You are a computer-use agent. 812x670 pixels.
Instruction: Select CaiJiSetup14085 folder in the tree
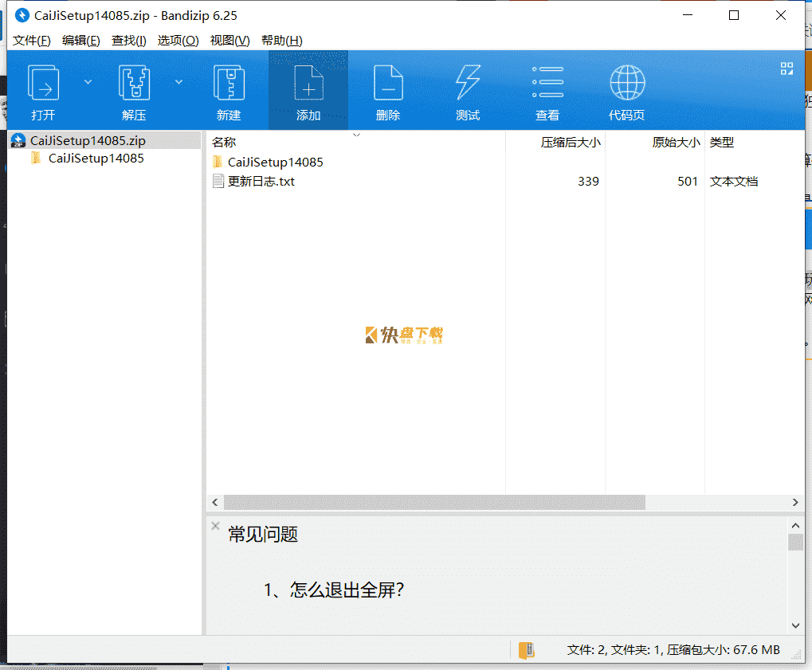96,159
